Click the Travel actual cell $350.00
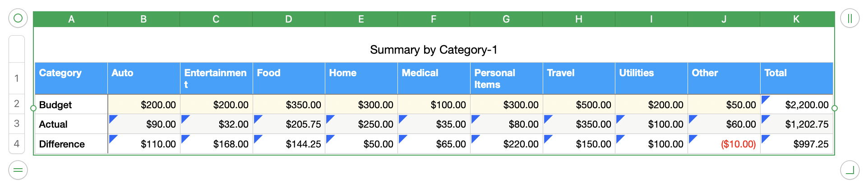Image resolution: width=868 pixels, height=193 pixels. [x=579, y=124]
